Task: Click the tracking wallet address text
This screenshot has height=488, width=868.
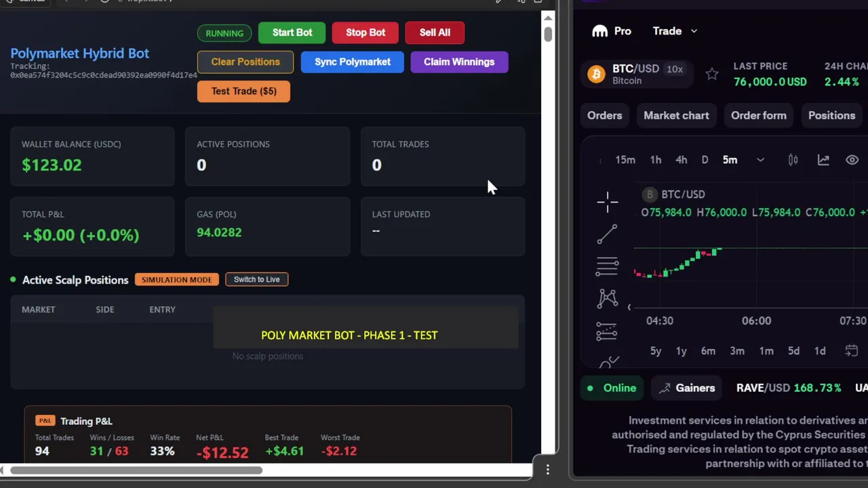Action: pos(104,75)
